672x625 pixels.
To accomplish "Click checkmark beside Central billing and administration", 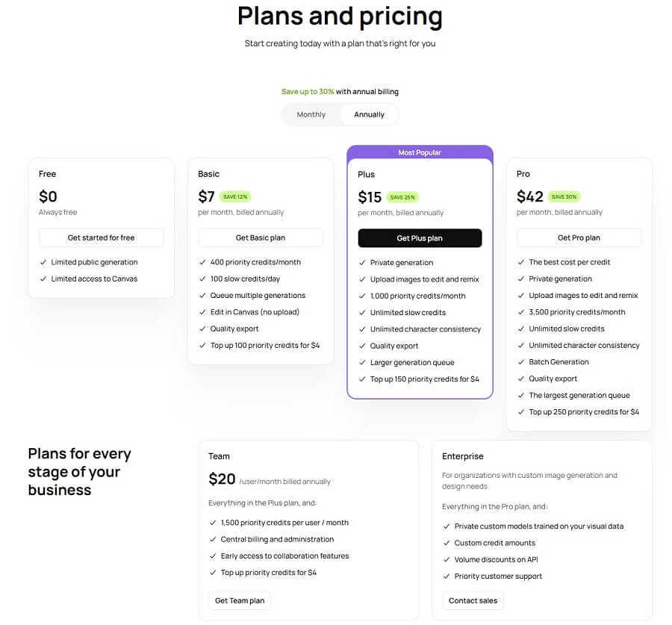I will 214,539.
